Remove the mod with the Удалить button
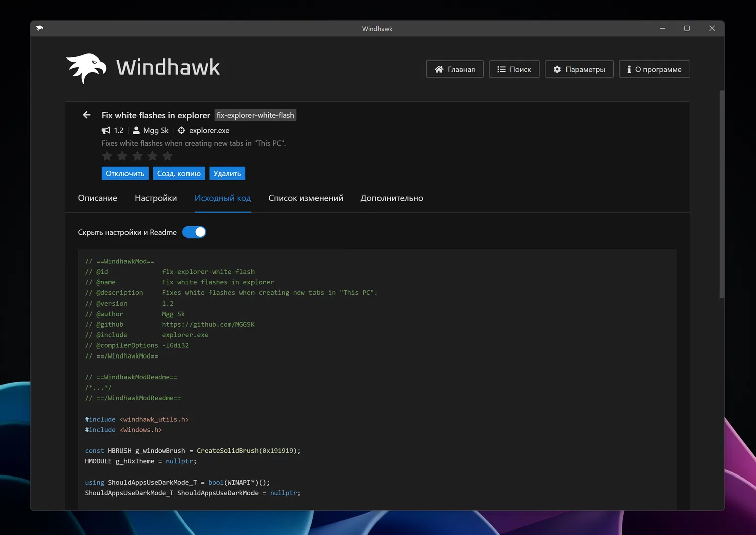This screenshot has width=756, height=535. click(x=227, y=173)
